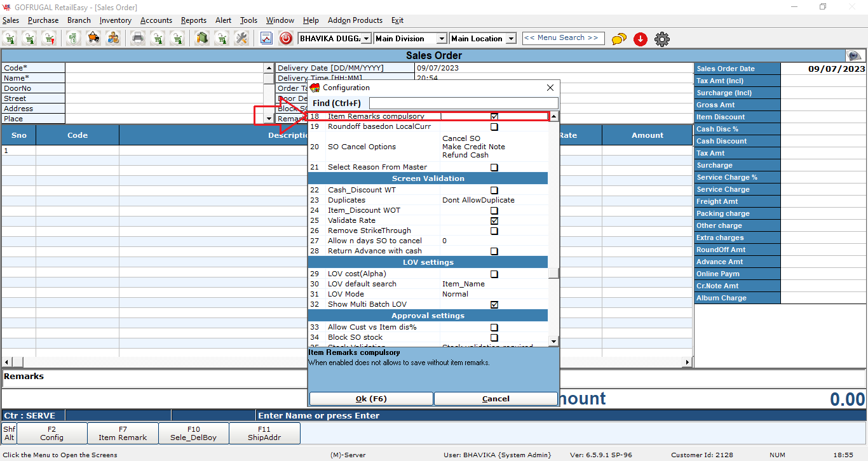Enable Select Reason From Master checkbox

click(494, 168)
